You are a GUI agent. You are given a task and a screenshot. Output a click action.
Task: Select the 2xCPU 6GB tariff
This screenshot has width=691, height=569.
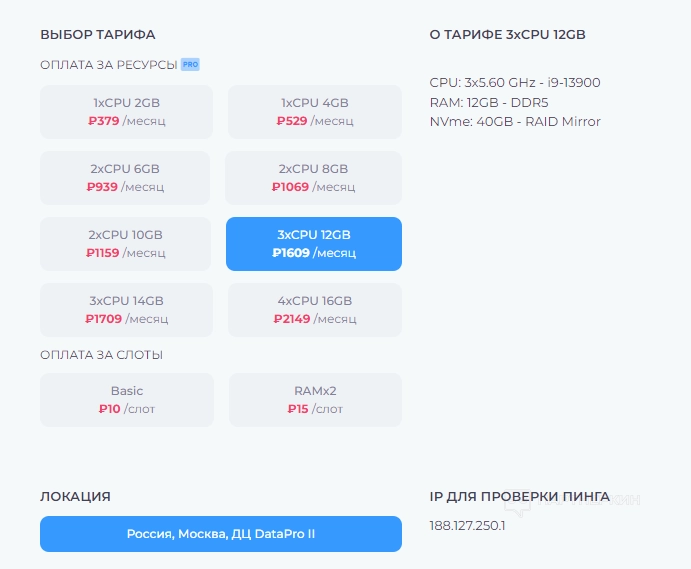(125, 177)
